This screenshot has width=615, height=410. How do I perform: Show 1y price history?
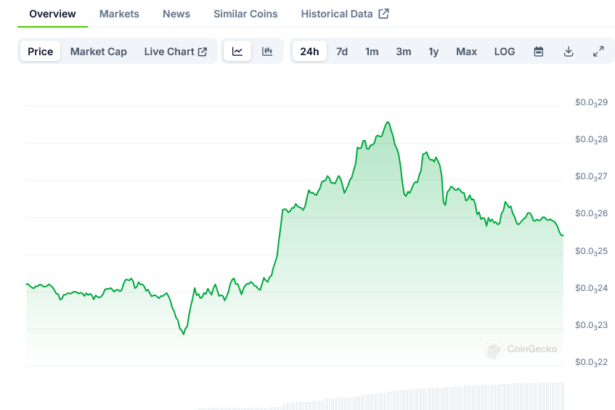click(x=433, y=51)
